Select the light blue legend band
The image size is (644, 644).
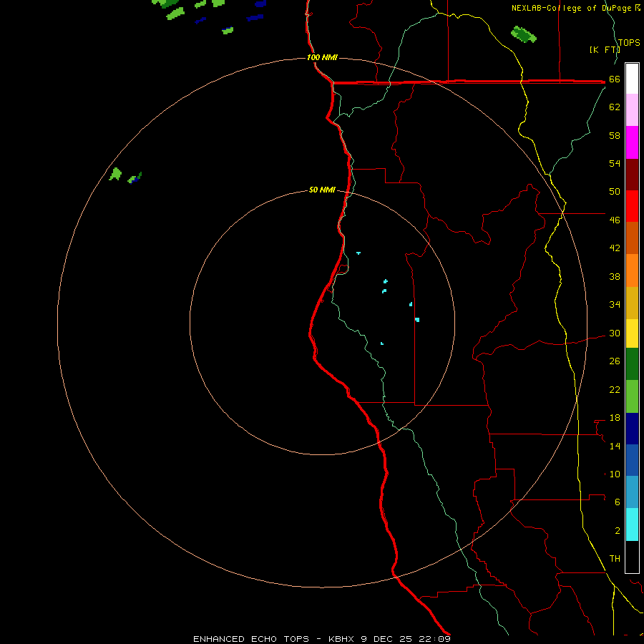[632, 492]
